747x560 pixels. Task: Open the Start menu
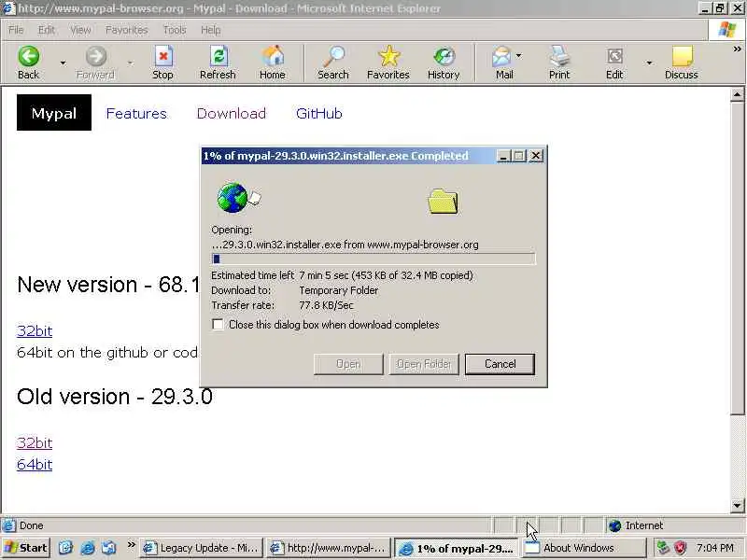(26, 548)
